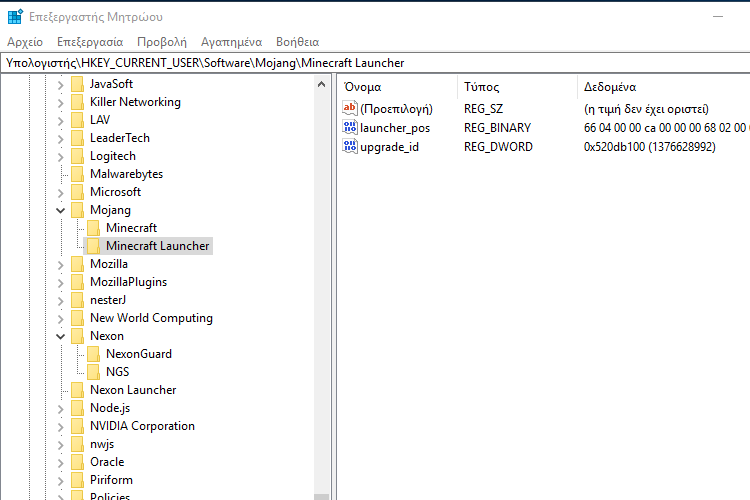Click the Killer Networking folder icon
The width and height of the screenshot is (750, 500).
[77, 102]
